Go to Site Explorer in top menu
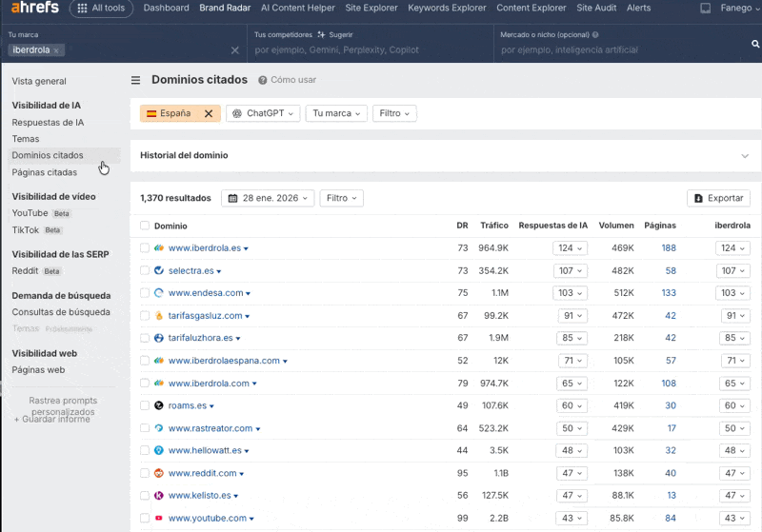Image resolution: width=762 pixels, height=532 pixels. [x=370, y=9]
